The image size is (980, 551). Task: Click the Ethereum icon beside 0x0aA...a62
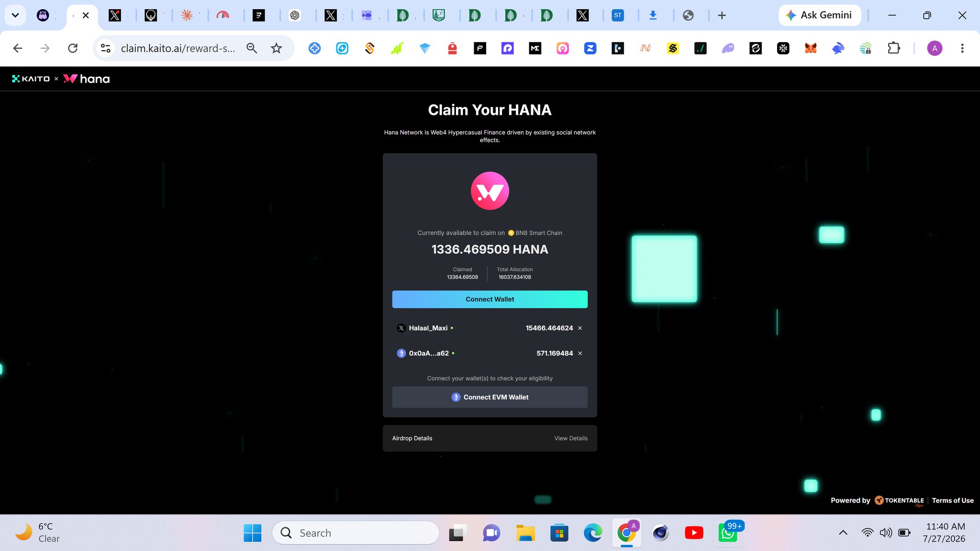401,353
